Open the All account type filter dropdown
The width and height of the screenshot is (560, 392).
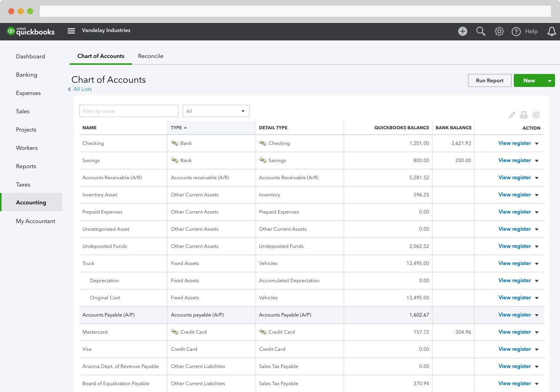tap(216, 111)
